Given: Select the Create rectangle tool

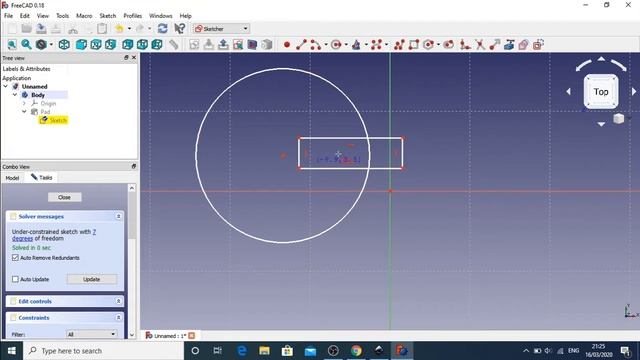Looking at the screenshot, I should click(413, 44).
